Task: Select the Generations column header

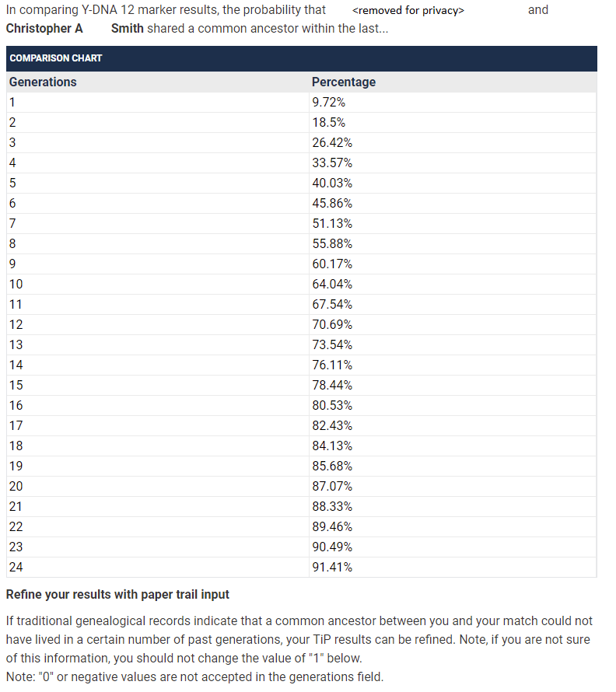Action: [x=43, y=82]
